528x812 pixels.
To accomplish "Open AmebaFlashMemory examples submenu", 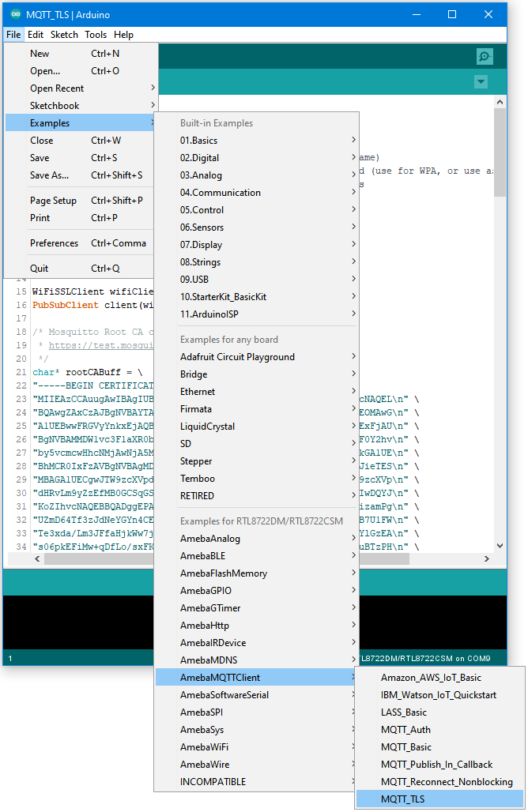I will click(256, 573).
